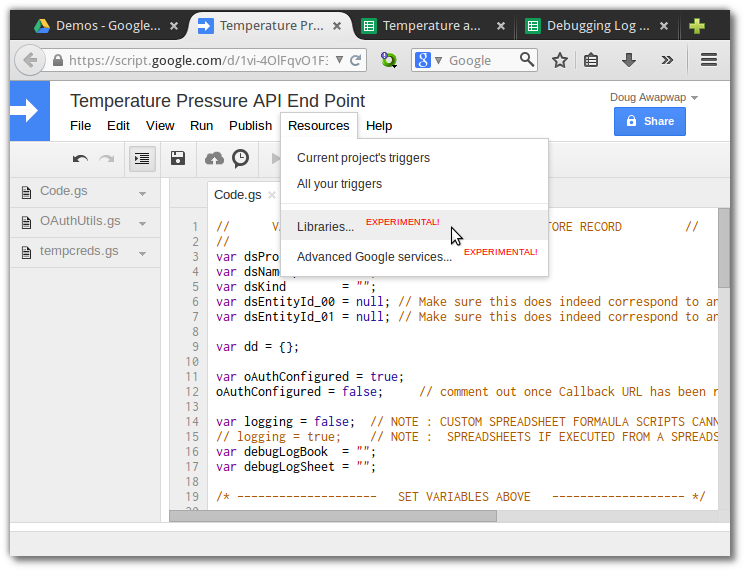Open Doug Awapwap account dropdown
The width and height of the screenshot is (746, 572).
[x=654, y=98]
